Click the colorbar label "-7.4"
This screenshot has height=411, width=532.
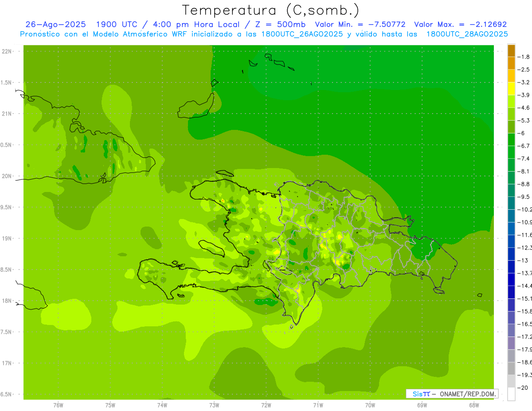524,159
